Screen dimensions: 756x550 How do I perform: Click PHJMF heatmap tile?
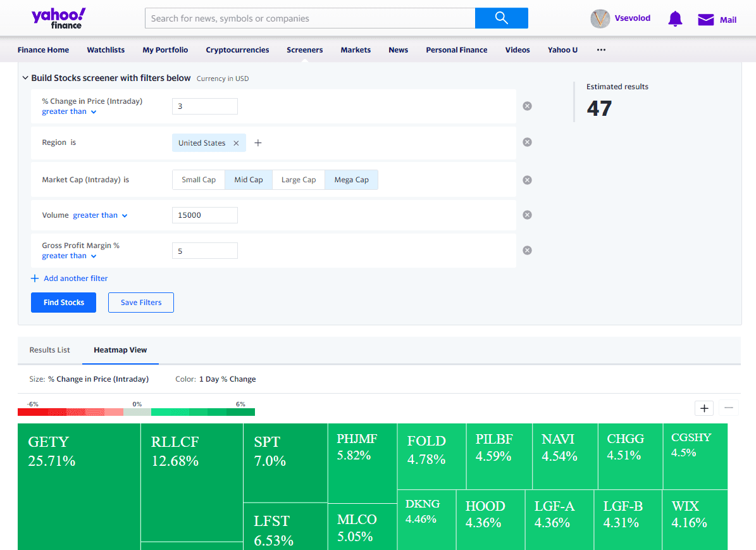click(363, 463)
